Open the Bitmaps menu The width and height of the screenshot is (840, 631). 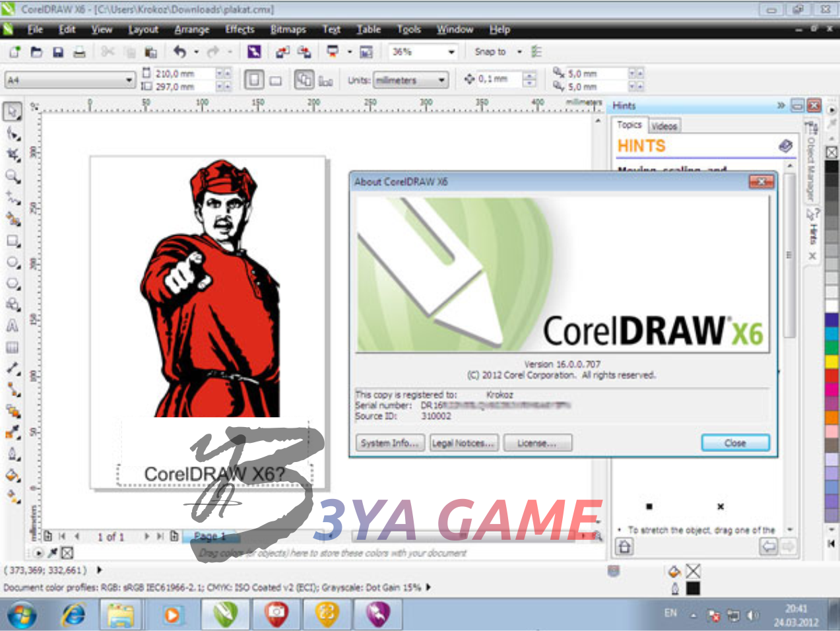(288, 30)
